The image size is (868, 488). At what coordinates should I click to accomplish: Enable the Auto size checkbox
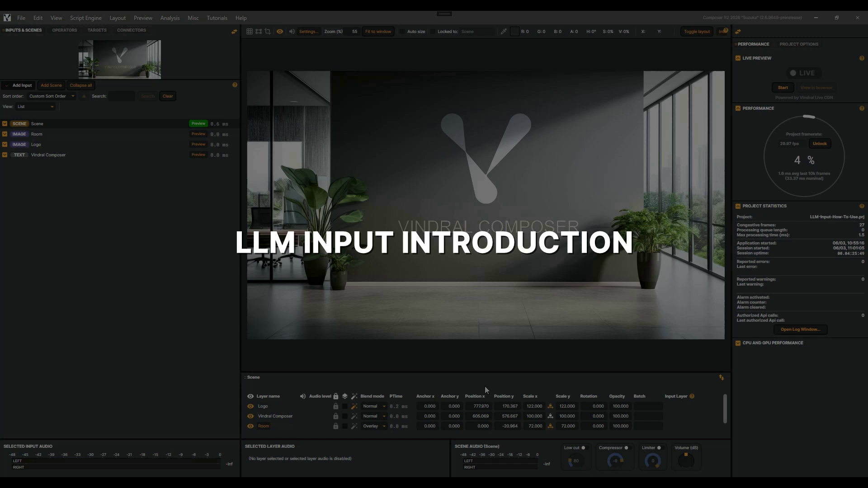coord(402,32)
